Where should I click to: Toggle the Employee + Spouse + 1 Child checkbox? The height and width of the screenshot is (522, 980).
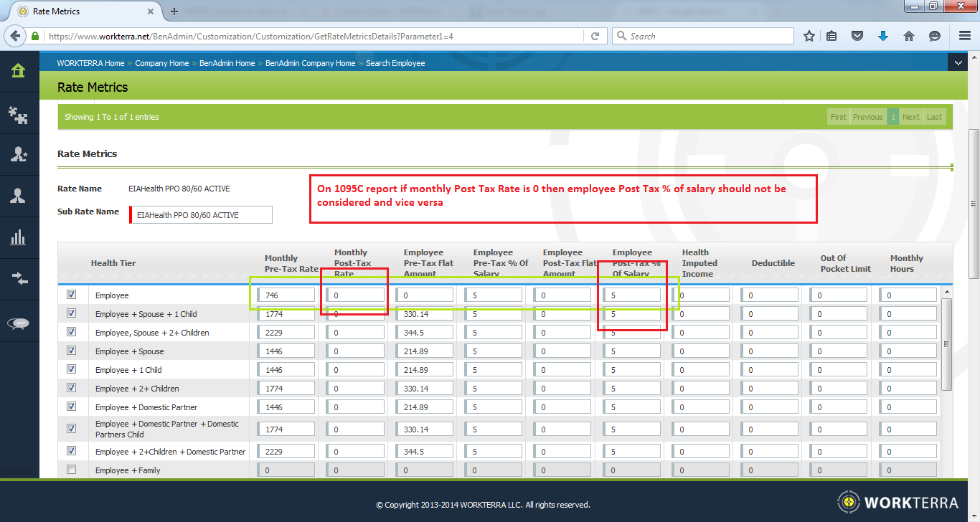[71, 313]
